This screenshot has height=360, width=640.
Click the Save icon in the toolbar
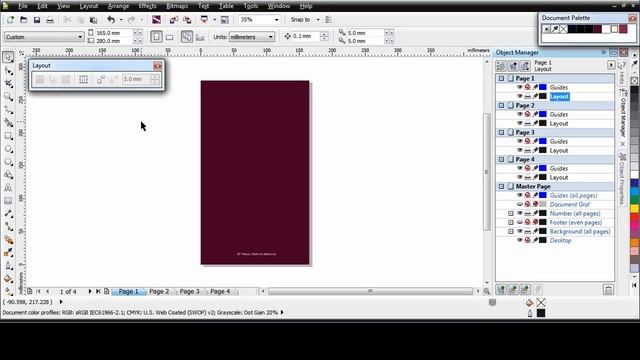pos(37,20)
